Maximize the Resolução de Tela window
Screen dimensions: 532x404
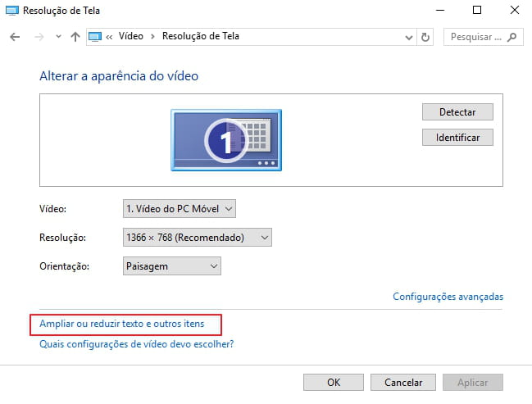pyautogui.click(x=477, y=10)
